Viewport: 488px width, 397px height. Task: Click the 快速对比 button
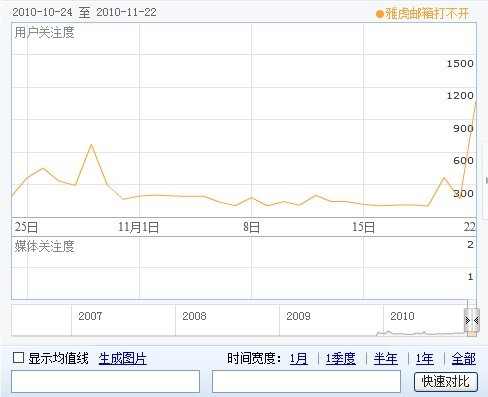(446, 381)
